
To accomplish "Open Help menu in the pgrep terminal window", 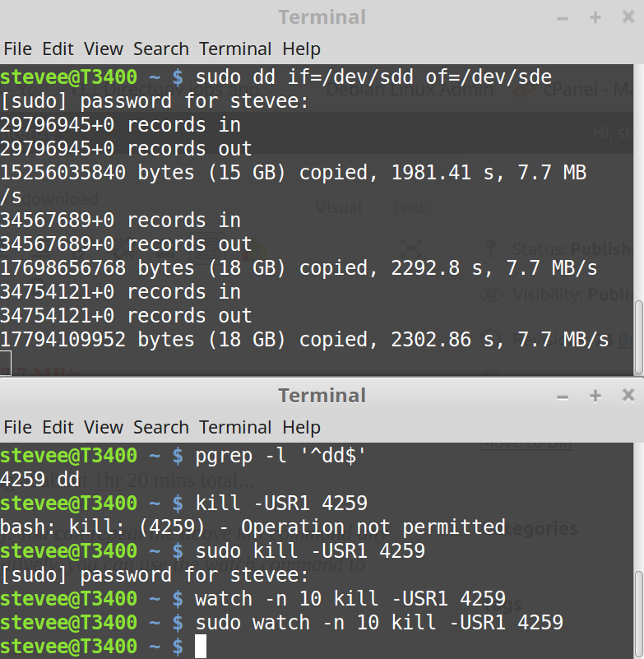I will 301,427.
